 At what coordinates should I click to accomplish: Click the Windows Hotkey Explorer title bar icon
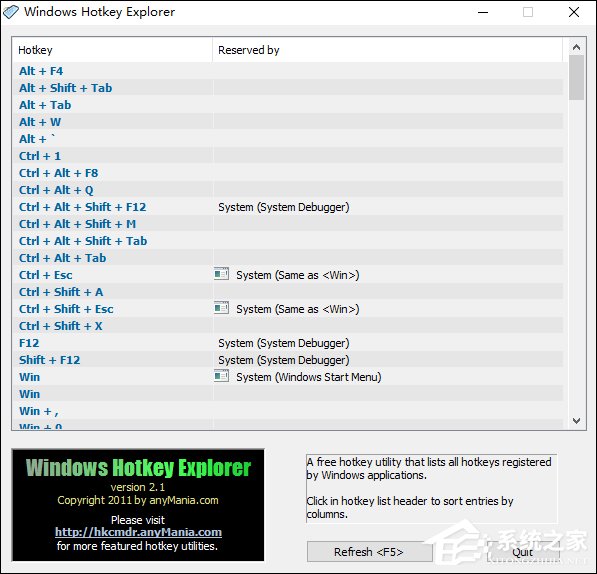pyautogui.click(x=11, y=12)
